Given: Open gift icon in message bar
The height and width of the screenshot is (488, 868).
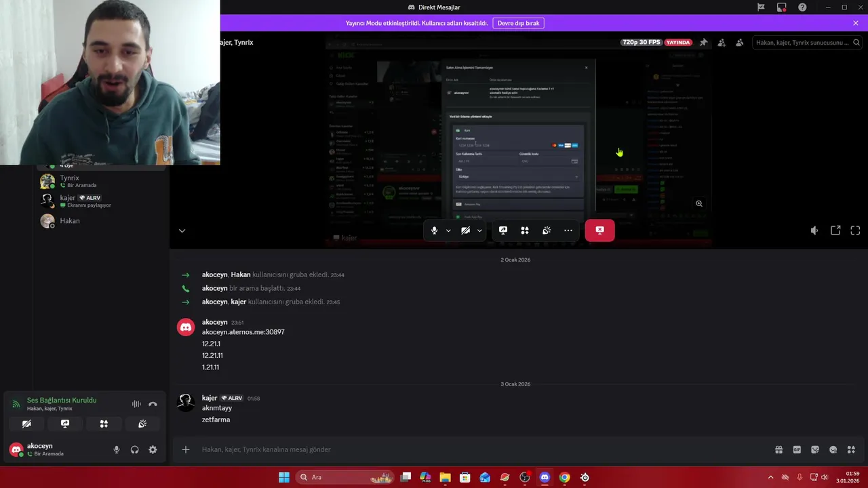Looking at the screenshot, I should pyautogui.click(x=778, y=449).
